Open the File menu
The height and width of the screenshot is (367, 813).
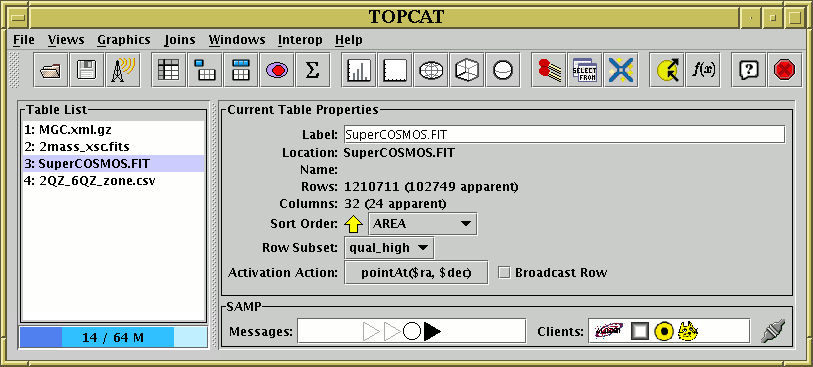click(24, 40)
